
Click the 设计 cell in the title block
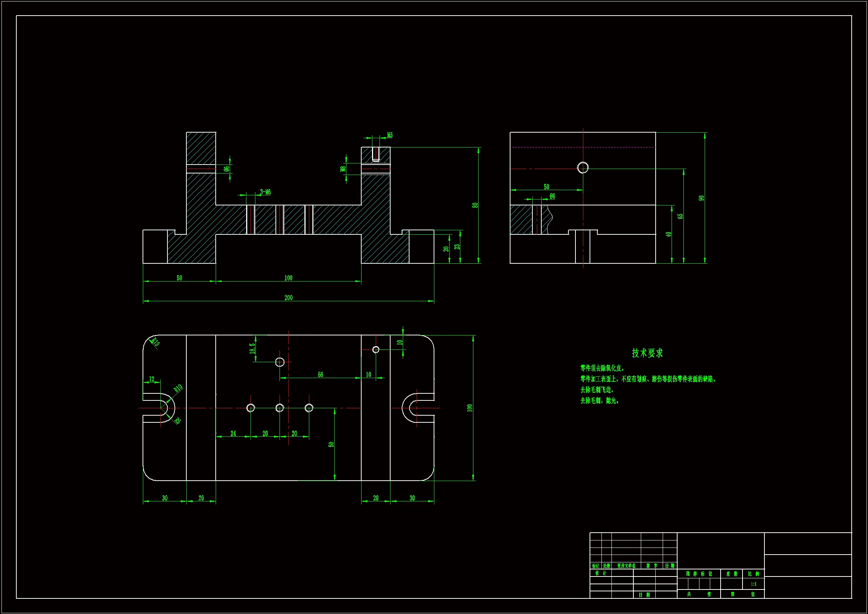601,573
